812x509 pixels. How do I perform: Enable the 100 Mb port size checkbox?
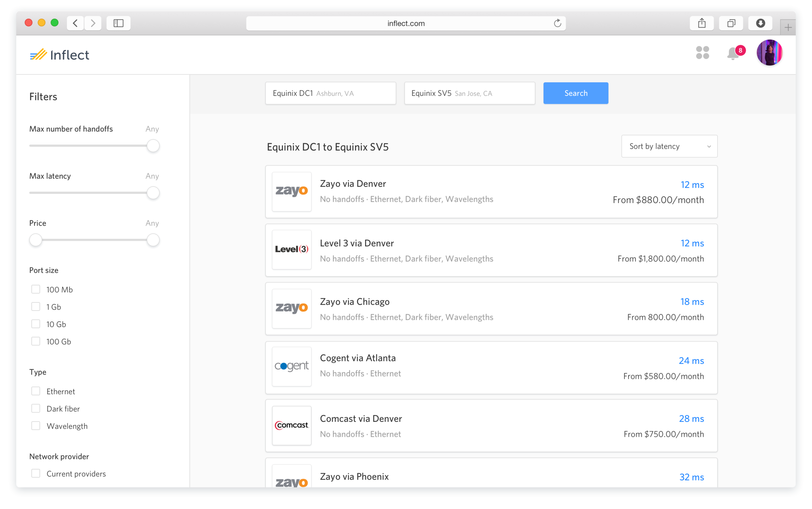[x=36, y=289]
